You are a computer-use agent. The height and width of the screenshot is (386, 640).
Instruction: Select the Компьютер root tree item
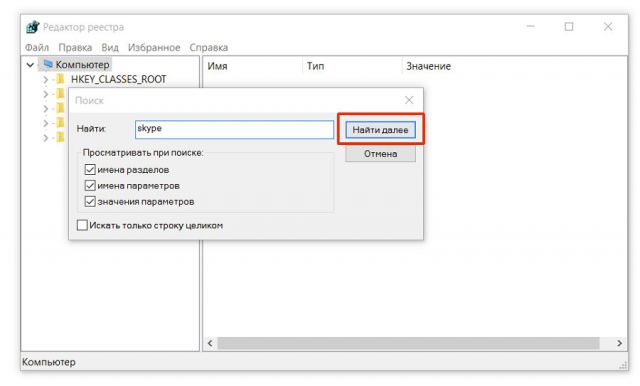click(x=82, y=64)
